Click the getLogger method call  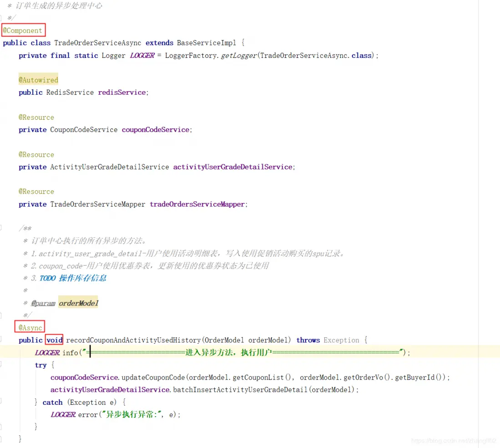(x=239, y=56)
